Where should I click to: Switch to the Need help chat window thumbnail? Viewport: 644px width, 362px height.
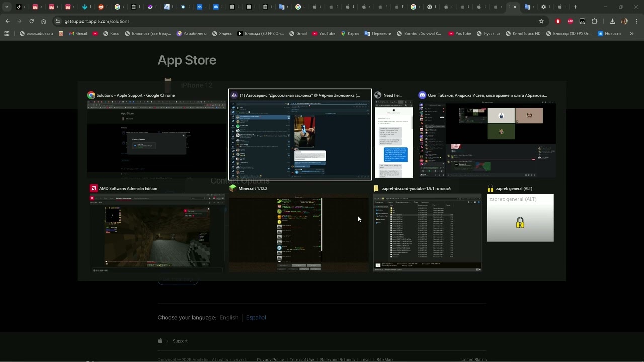click(x=393, y=134)
